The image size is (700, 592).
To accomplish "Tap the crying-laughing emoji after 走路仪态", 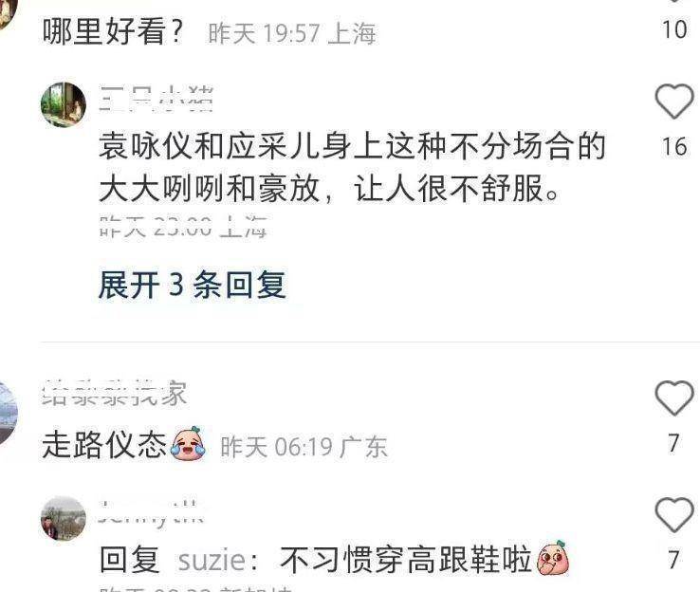I will click(x=188, y=443).
